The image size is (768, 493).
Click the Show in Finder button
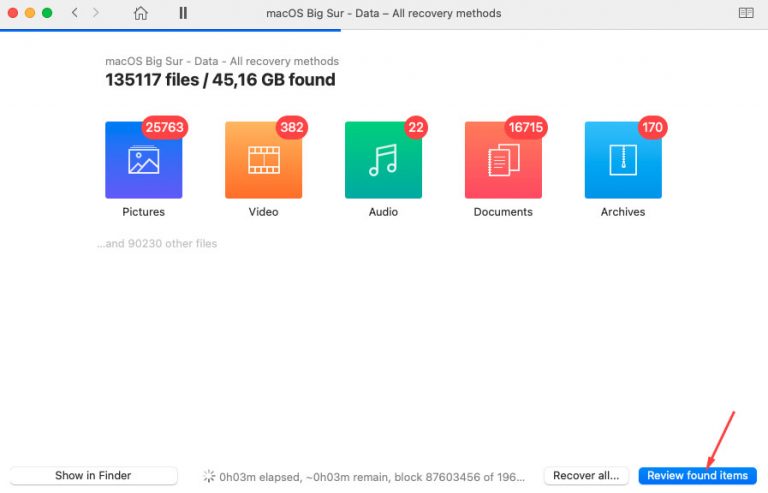point(93,476)
